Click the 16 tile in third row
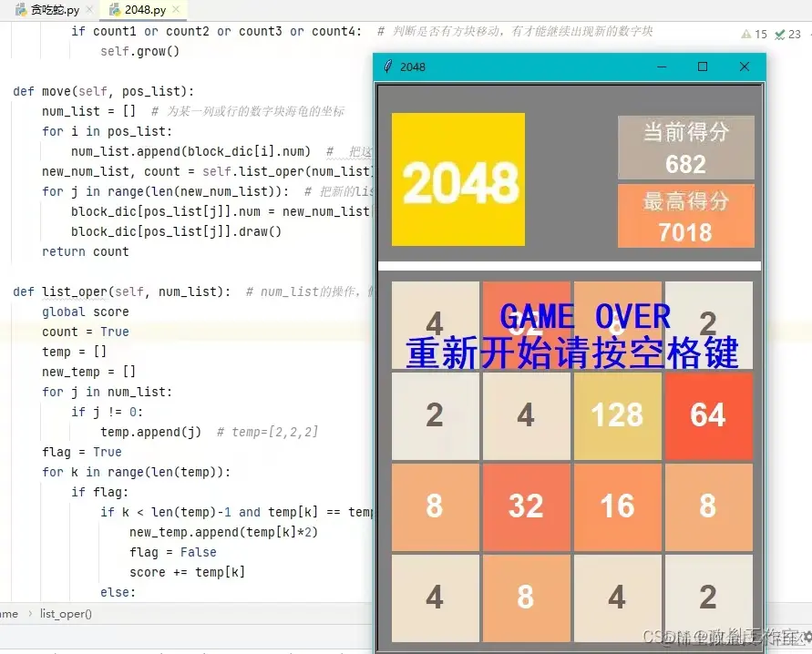 click(618, 507)
